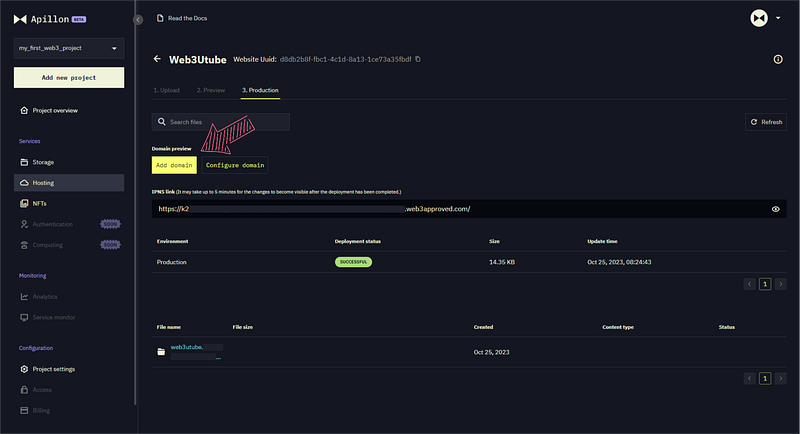Open the Access configuration
This screenshot has height=434, width=800.
(42, 390)
